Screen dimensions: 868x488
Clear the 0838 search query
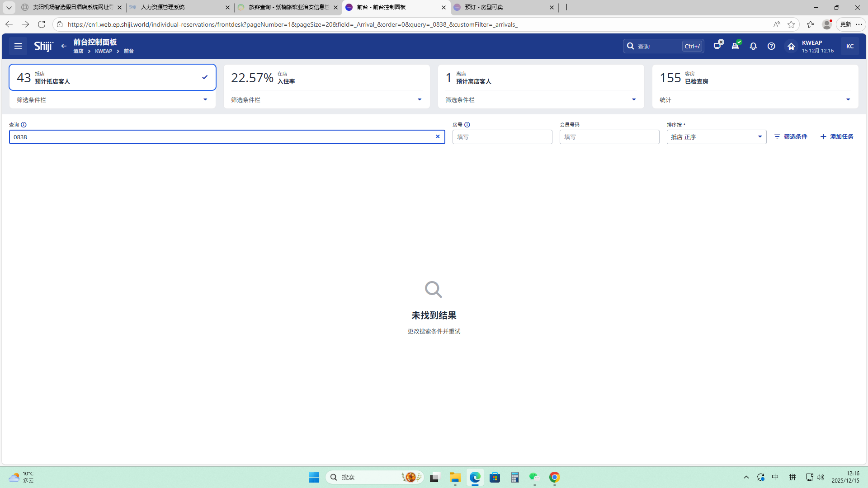(x=438, y=136)
